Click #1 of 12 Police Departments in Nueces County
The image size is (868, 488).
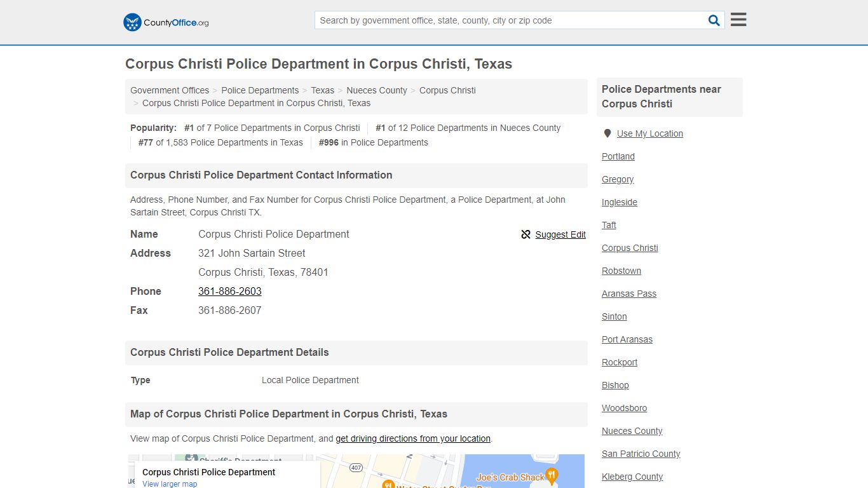pos(468,128)
